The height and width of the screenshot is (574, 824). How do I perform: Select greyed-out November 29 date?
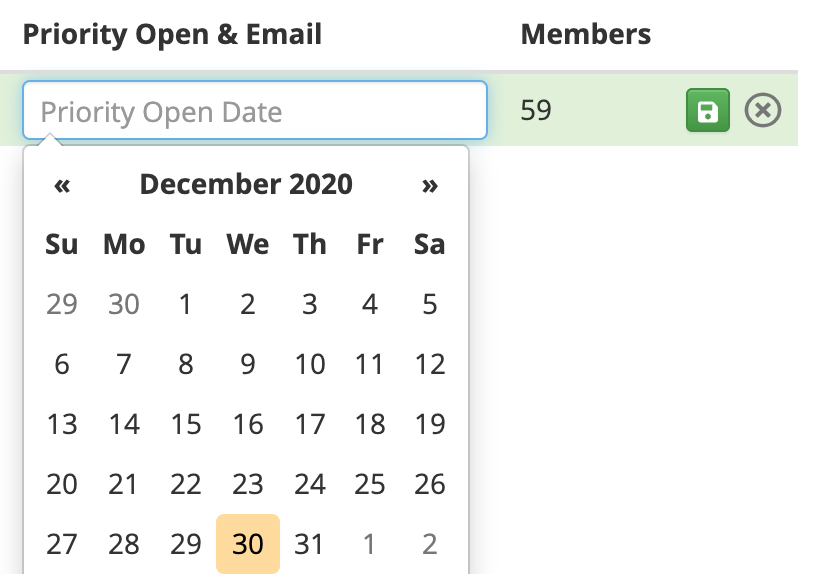coord(62,304)
